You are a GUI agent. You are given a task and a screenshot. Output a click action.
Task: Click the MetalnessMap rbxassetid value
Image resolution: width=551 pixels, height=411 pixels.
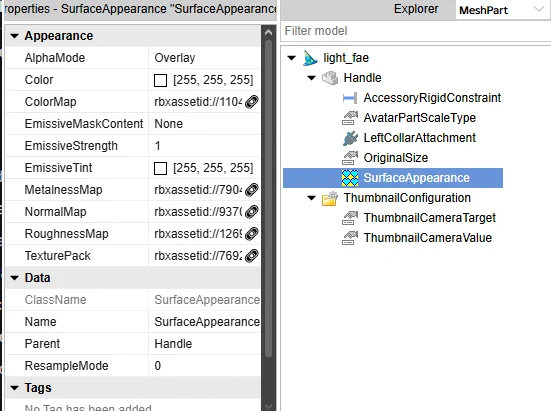198,190
